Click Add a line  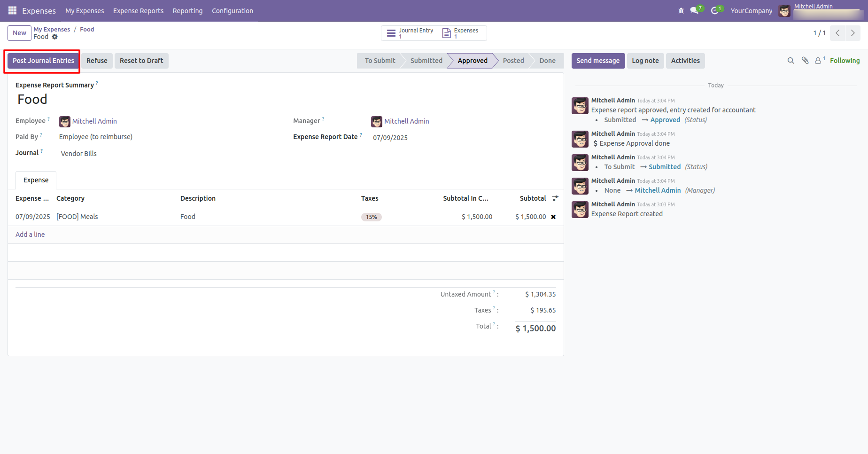coord(30,235)
